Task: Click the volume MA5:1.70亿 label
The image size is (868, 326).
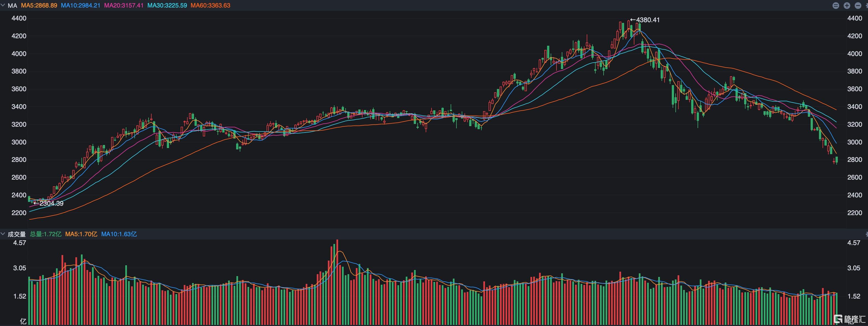Action: tap(81, 234)
